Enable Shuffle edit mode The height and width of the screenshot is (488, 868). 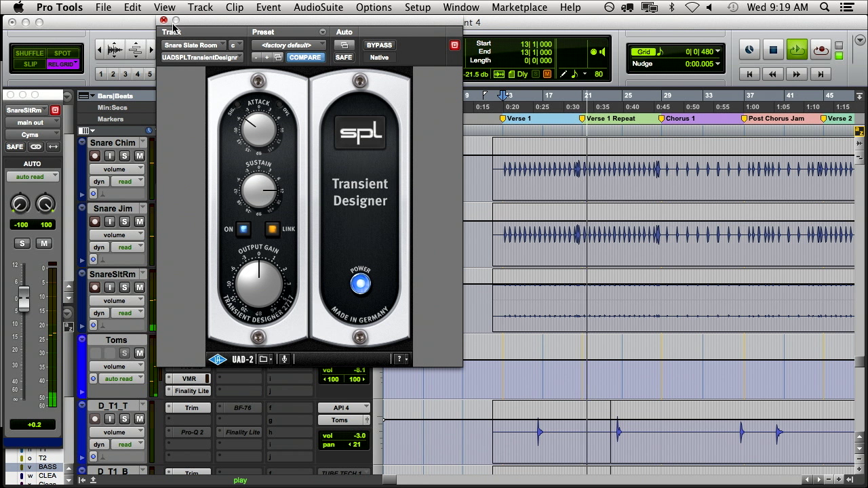(x=29, y=53)
